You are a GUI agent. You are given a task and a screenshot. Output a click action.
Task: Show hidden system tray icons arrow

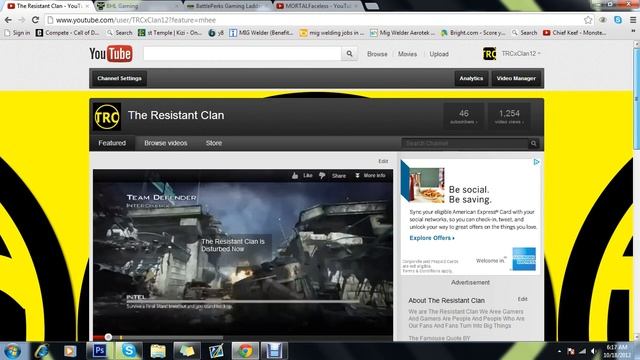pyautogui.click(x=559, y=351)
